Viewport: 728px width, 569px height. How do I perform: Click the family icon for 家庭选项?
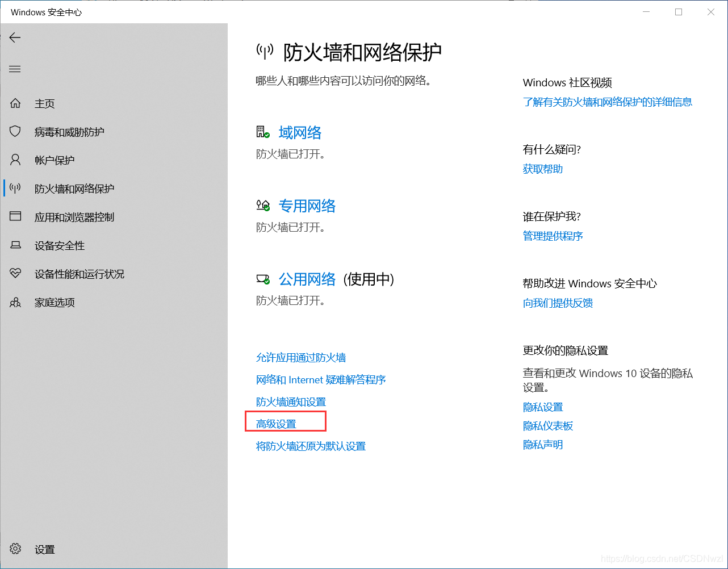(15, 302)
